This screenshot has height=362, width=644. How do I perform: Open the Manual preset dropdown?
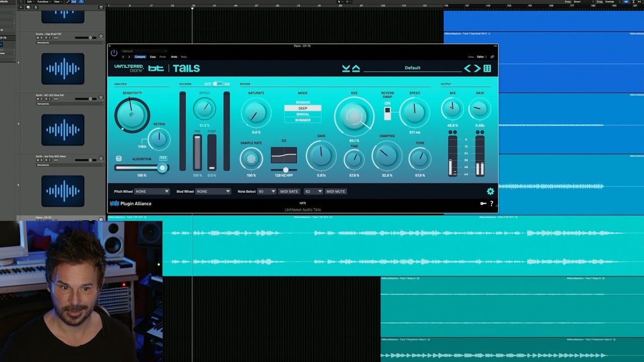(143, 51)
